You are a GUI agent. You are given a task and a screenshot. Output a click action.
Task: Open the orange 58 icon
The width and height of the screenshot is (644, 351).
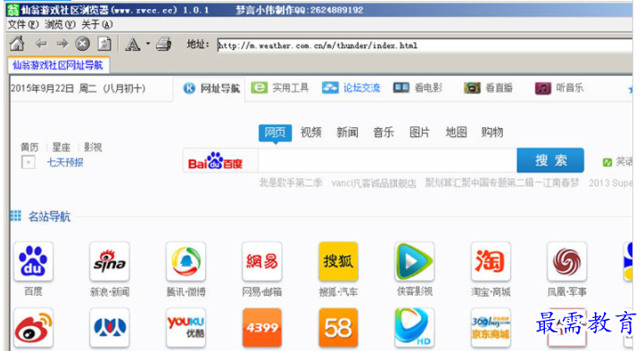[x=338, y=328]
